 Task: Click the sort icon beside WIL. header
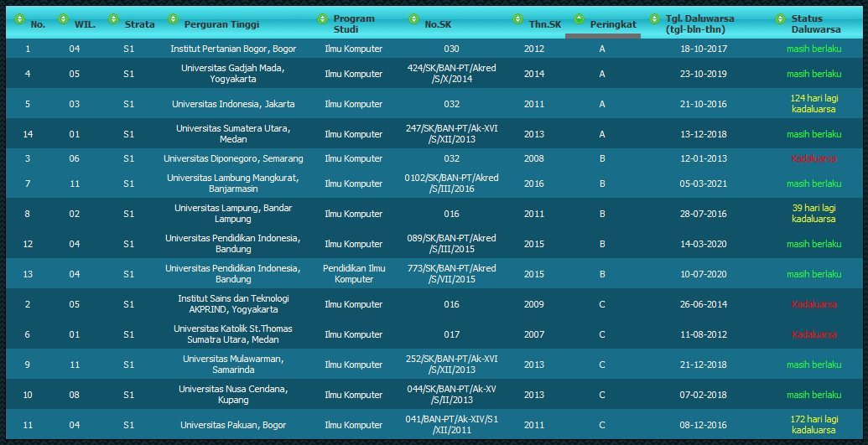[63, 18]
